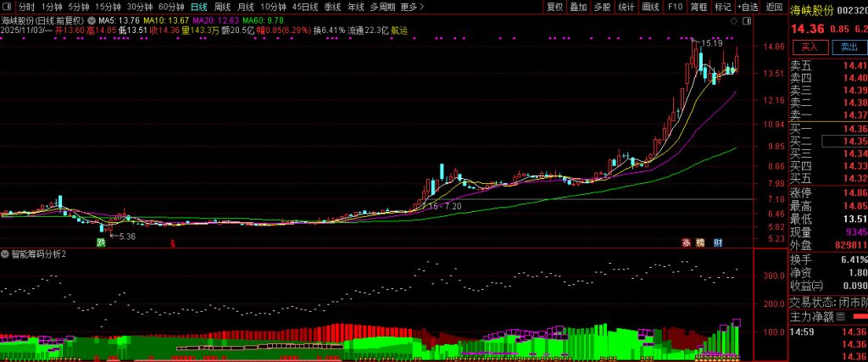Click the 收益(三) earnings row
868x362 pixels.
click(x=828, y=286)
